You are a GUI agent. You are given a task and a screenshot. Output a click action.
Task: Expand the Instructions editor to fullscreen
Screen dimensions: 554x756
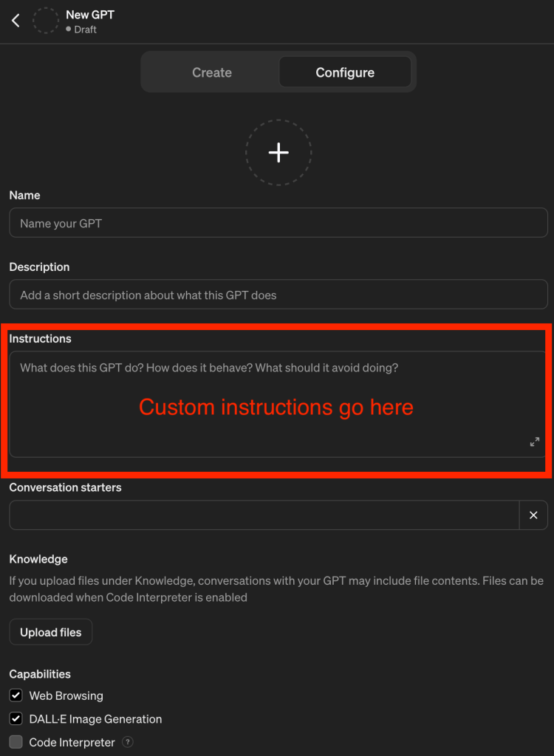[x=534, y=441]
